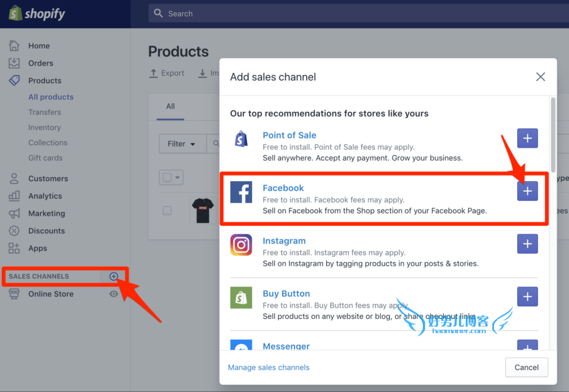Screen dimensions: 569x392
Task: Click the Instagram logo icon
Action: pos(241,245)
